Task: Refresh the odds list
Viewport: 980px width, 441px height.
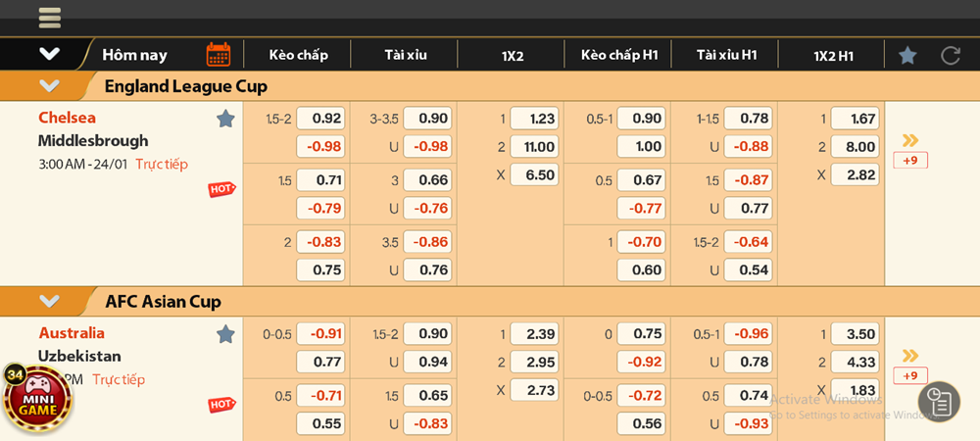Action: (x=950, y=55)
